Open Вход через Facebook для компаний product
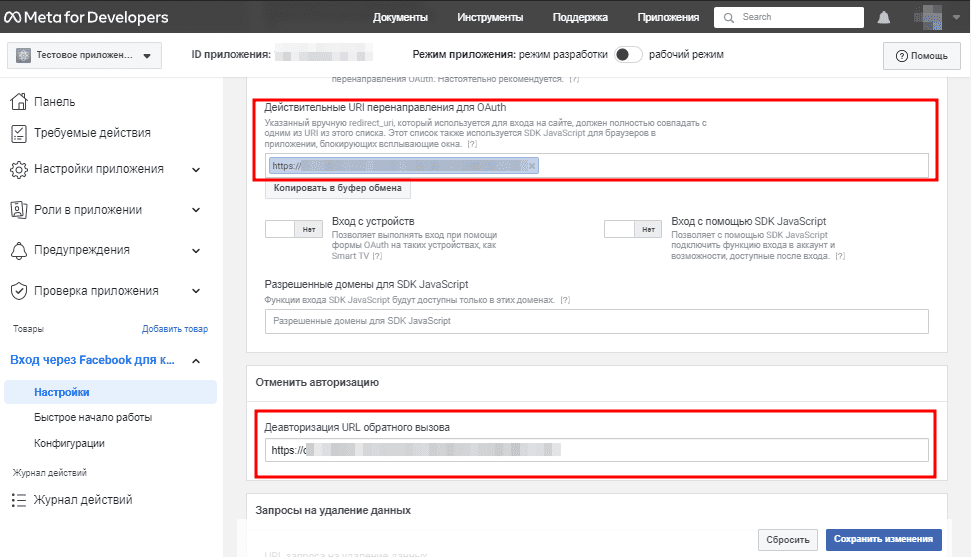The width and height of the screenshot is (971, 557). (x=92, y=360)
